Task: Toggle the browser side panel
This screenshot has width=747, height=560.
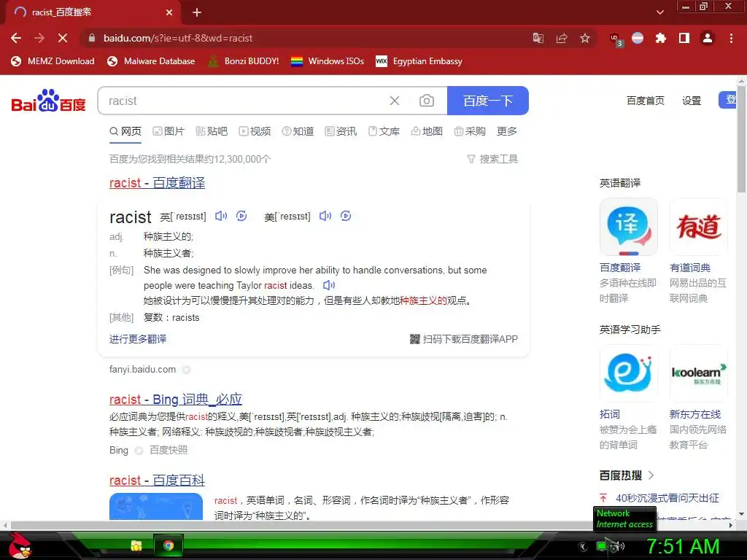Action: coord(684,38)
